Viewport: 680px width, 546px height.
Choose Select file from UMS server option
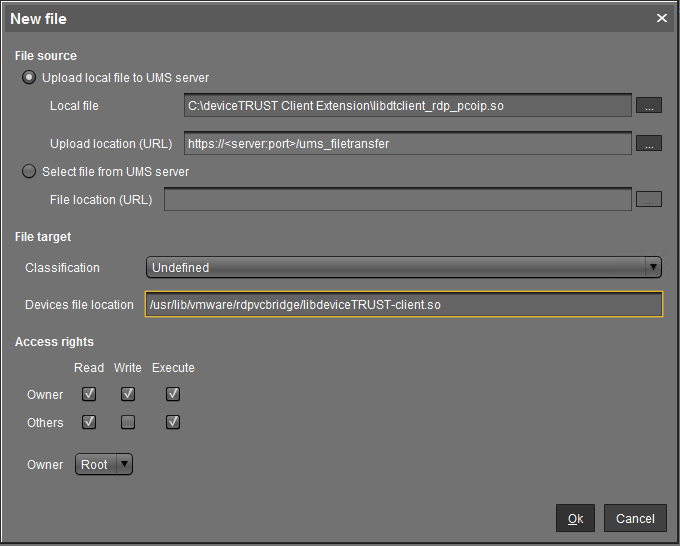[29, 171]
